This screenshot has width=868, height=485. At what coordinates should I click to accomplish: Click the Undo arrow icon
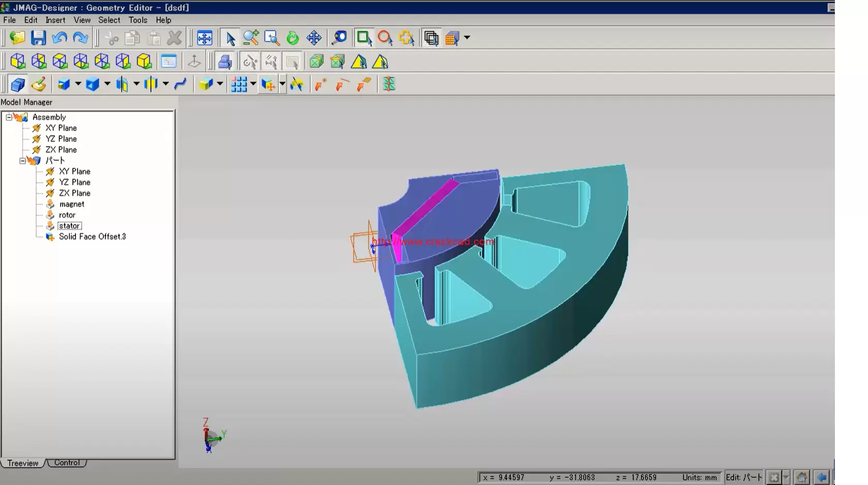(59, 38)
